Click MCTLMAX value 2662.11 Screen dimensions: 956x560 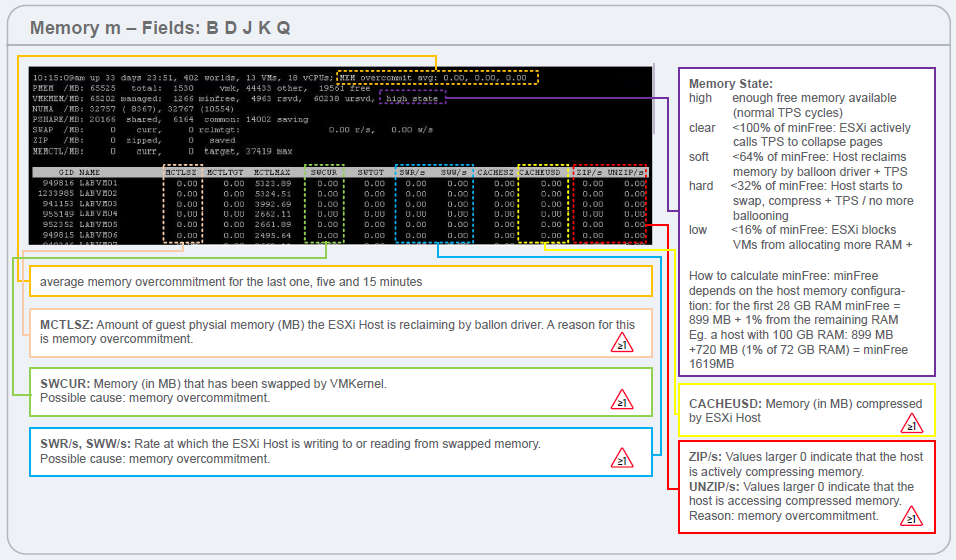tap(273, 214)
